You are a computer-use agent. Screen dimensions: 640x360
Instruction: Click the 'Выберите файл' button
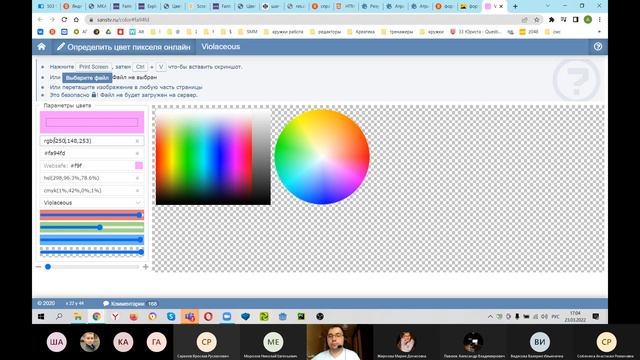tap(87, 78)
